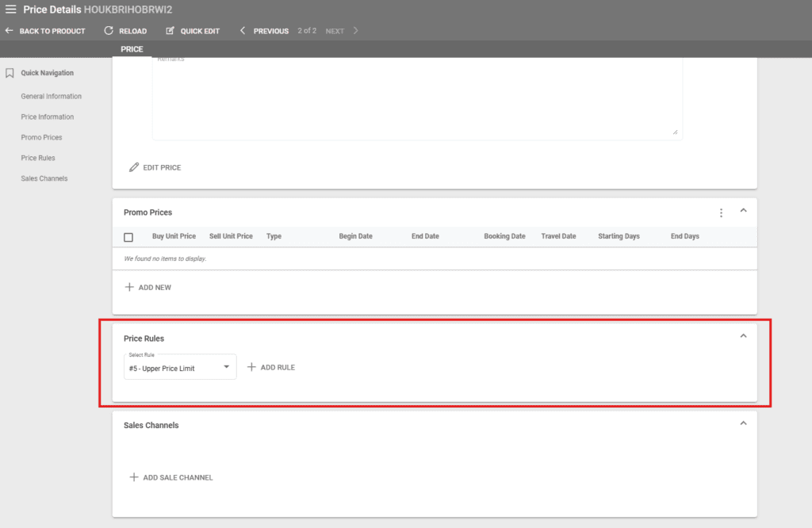Open the hamburger main menu
The image size is (812, 528).
[10, 10]
